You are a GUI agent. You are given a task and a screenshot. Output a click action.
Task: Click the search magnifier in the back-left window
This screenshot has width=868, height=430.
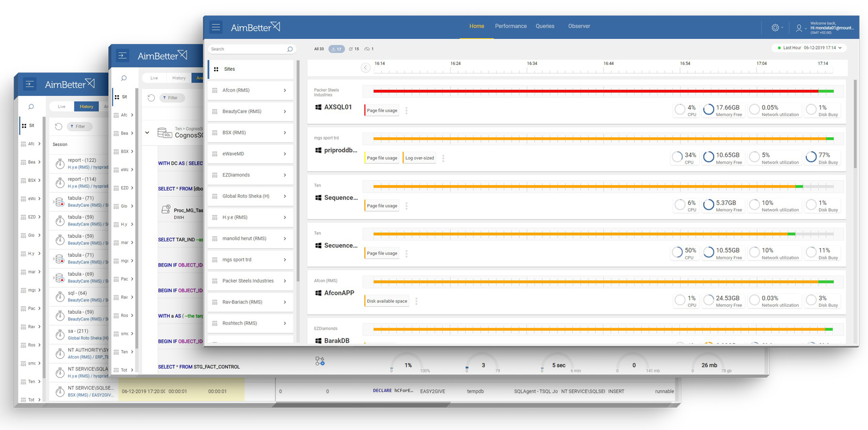[x=31, y=107]
